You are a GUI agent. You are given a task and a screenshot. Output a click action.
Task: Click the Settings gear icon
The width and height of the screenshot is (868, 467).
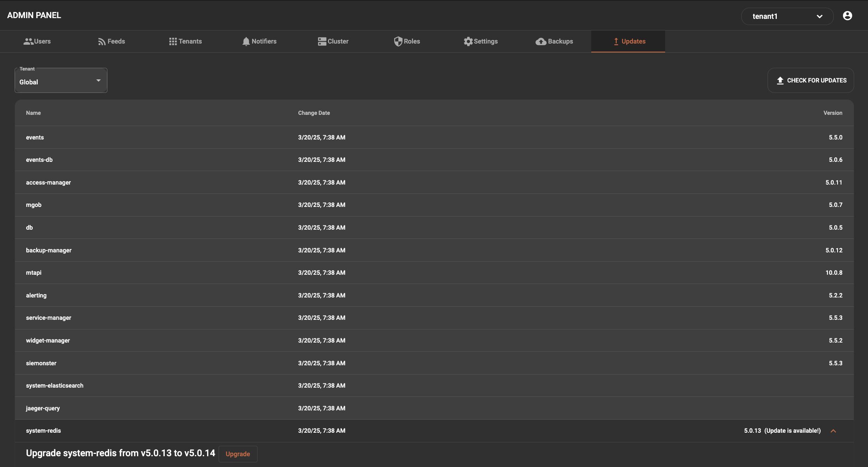[468, 42]
